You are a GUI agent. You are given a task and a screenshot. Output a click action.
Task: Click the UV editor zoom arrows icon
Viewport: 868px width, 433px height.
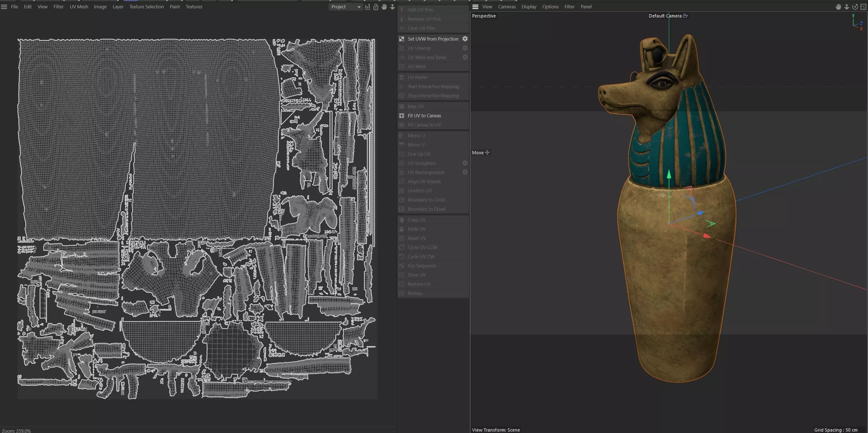pos(392,7)
